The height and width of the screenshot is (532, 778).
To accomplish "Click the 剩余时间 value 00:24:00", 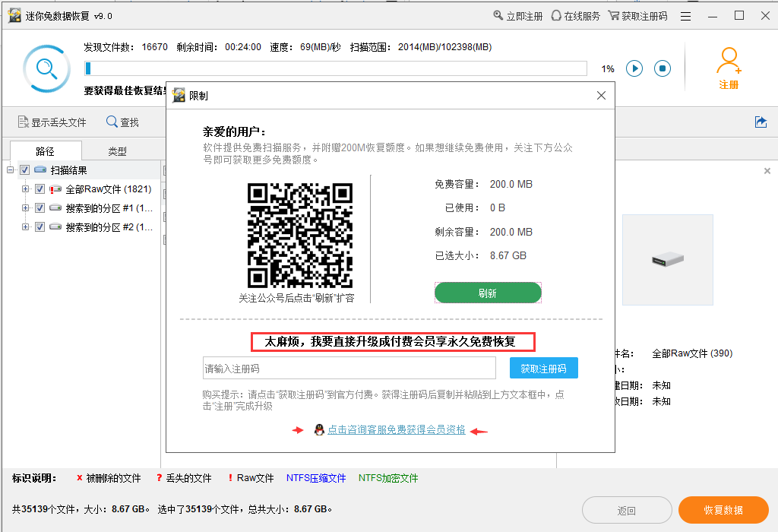I will [243, 47].
